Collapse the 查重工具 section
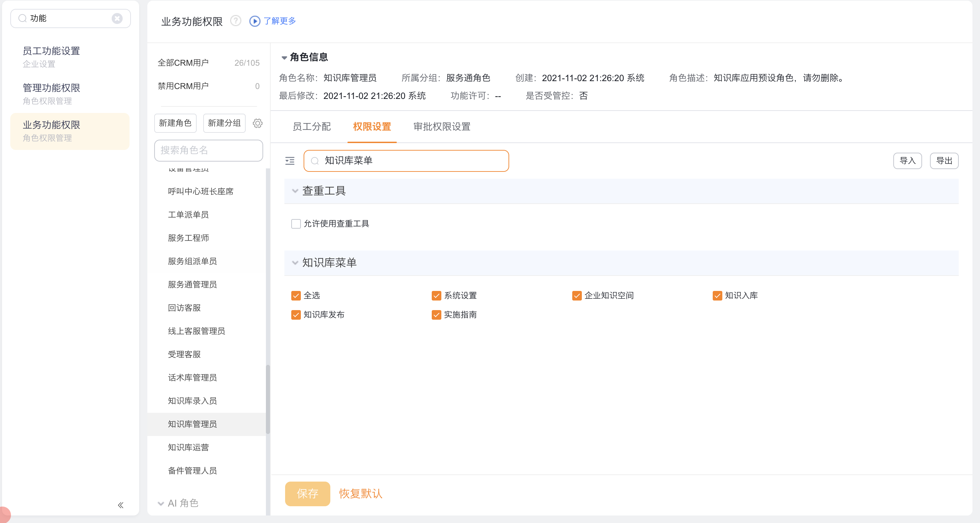The image size is (980, 523). click(x=295, y=191)
